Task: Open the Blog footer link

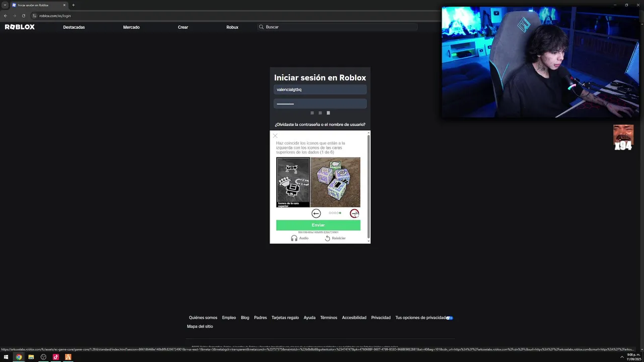Action: coord(245,318)
